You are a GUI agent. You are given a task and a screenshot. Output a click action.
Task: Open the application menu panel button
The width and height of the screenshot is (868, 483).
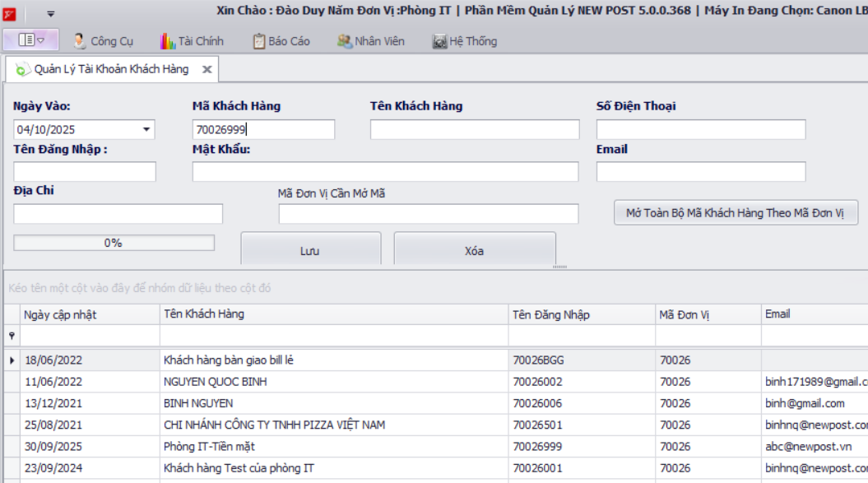point(31,40)
